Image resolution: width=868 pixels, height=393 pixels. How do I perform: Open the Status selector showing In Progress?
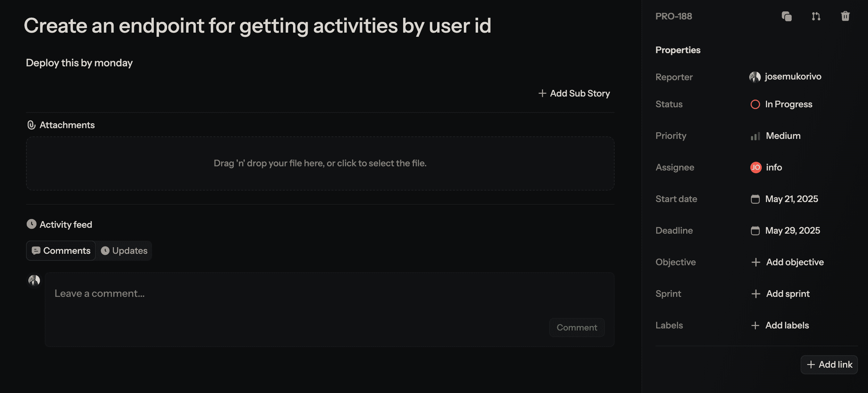tap(789, 104)
